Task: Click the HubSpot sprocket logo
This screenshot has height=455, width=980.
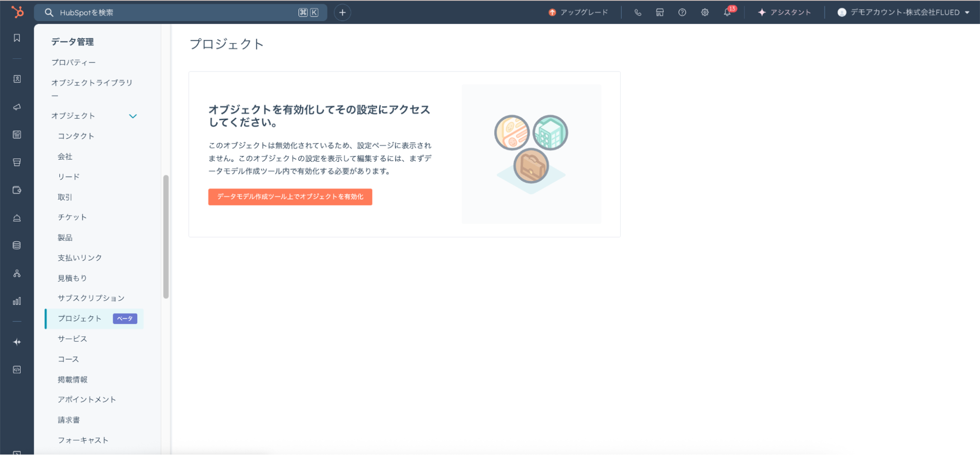Action: coord(17,12)
